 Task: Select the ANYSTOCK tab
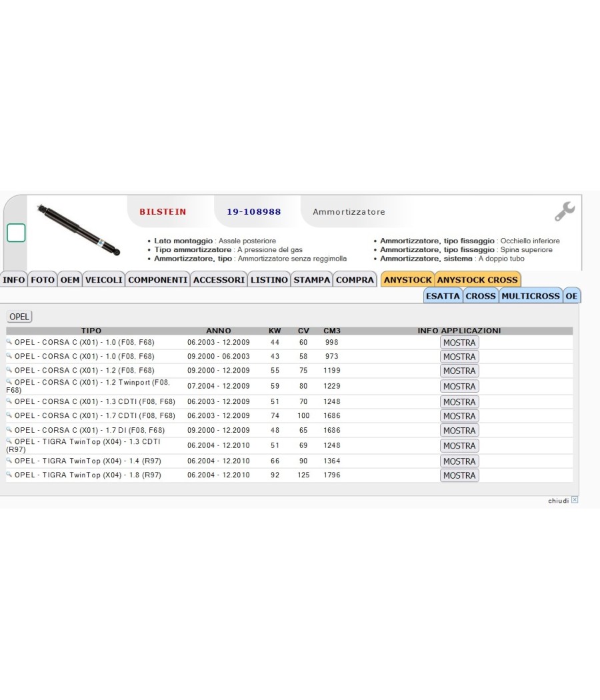click(407, 279)
